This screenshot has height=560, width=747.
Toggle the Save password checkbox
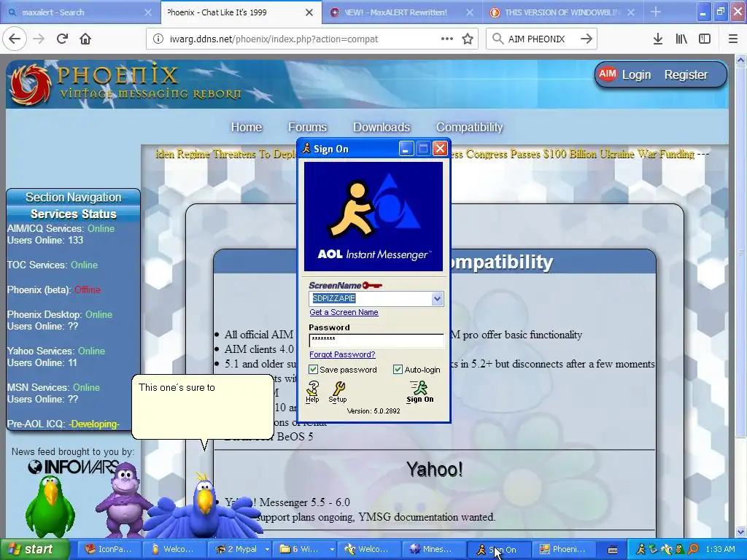point(313,370)
